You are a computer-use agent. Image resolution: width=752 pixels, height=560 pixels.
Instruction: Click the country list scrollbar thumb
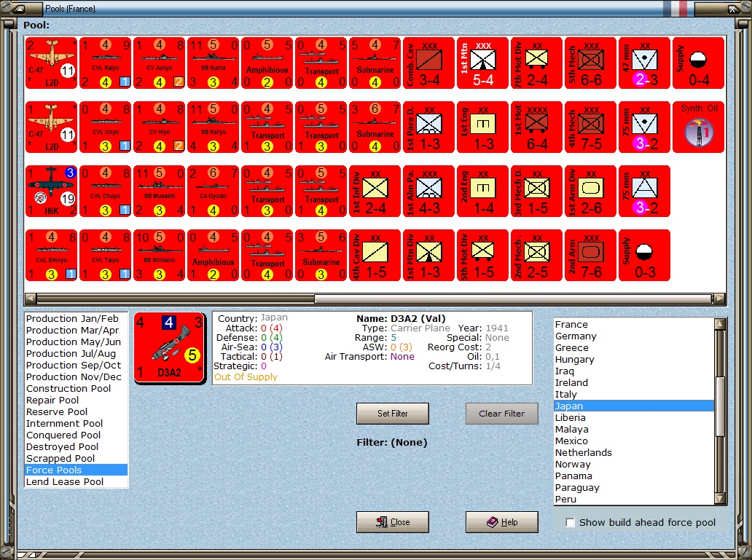pos(720,406)
